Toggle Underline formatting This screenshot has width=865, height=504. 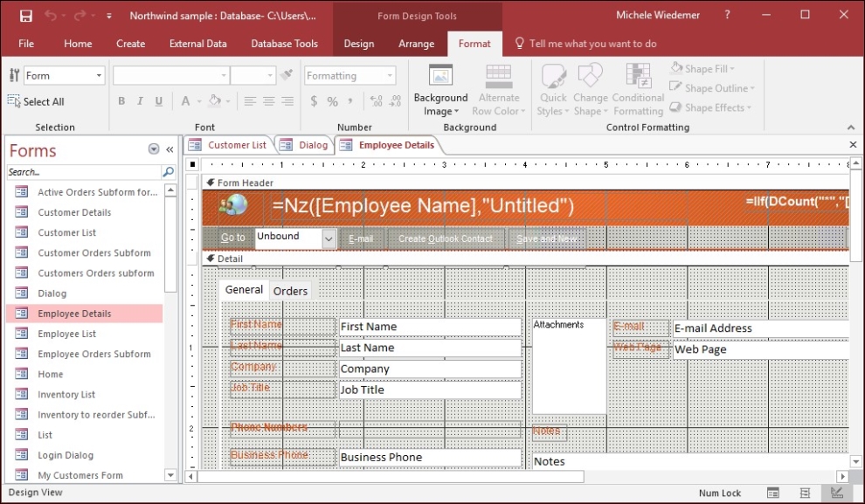pos(159,101)
